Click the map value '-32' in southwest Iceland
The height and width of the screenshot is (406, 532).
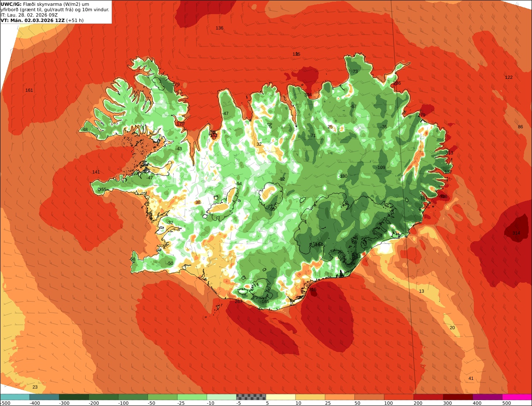[x=170, y=223]
